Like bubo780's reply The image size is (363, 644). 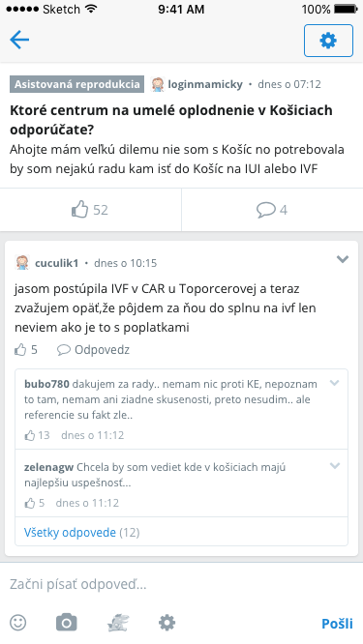(x=37, y=435)
